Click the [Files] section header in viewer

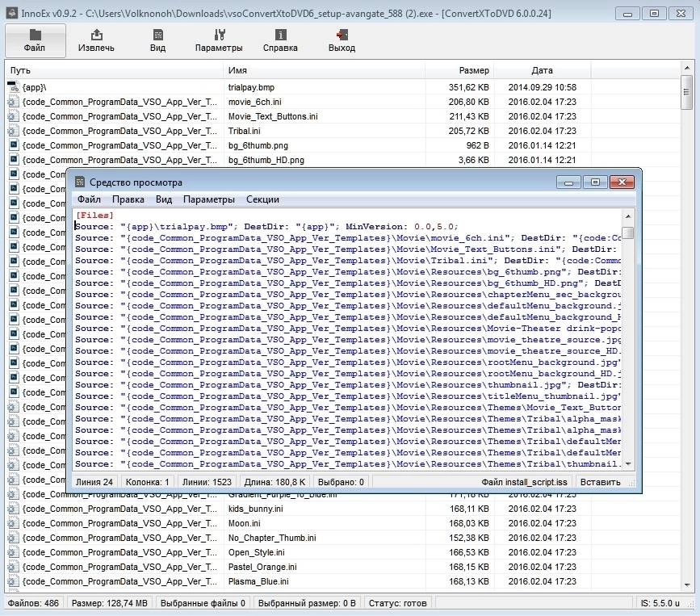click(94, 215)
